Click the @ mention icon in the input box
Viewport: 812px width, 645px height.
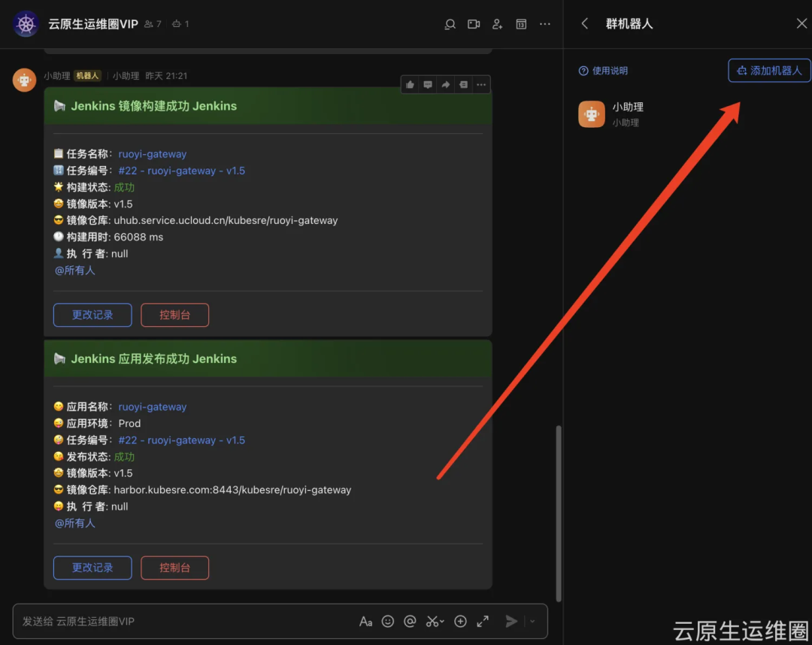coord(410,621)
